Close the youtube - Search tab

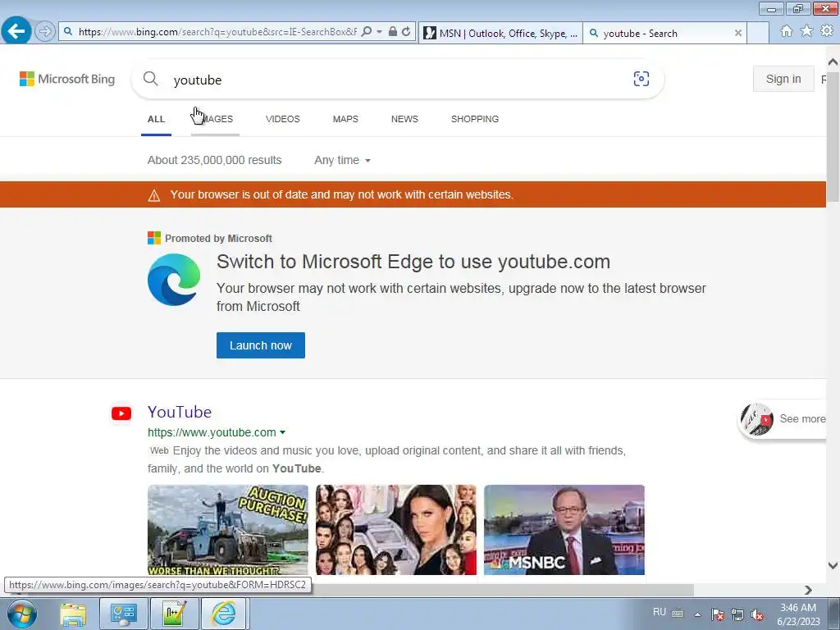pyautogui.click(x=737, y=33)
